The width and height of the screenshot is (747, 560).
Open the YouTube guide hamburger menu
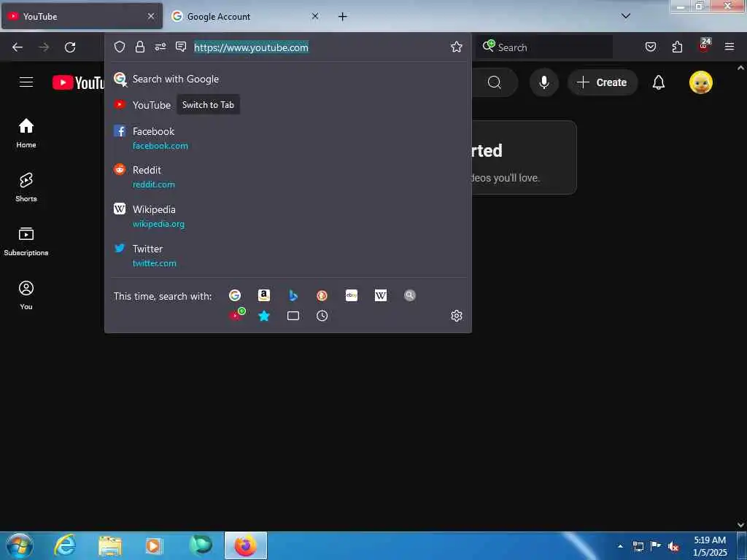pos(26,82)
